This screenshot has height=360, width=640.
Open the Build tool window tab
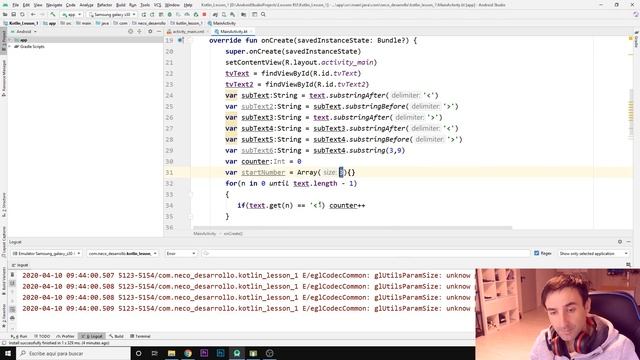tap(117, 336)
